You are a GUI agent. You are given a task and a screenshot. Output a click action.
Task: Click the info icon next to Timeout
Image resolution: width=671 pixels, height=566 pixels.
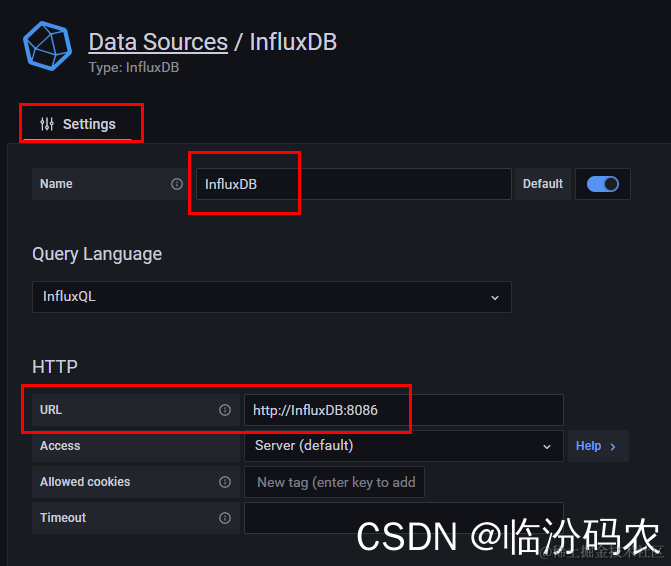click(225, 518)
